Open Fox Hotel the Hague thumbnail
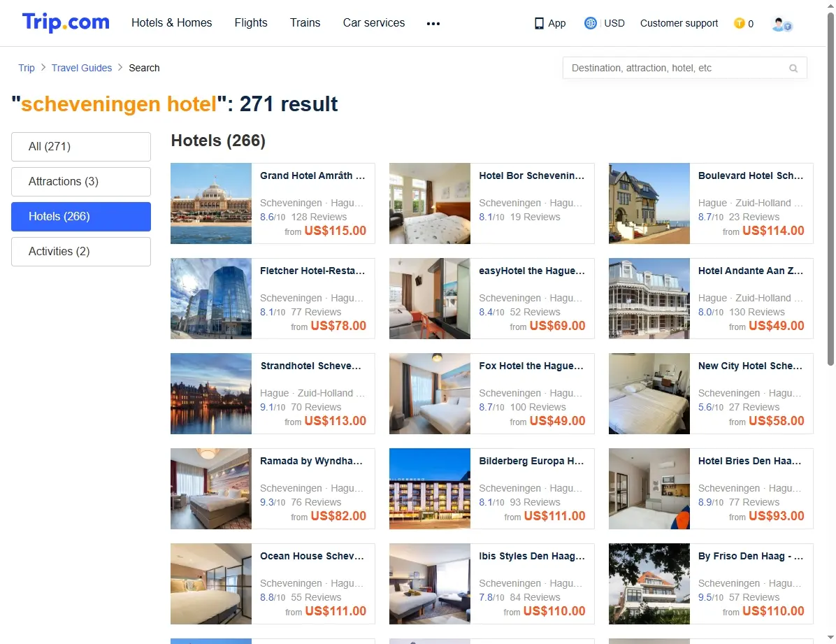Image resolution: width=836 pixels, height=644 pixels. [430, 393]
